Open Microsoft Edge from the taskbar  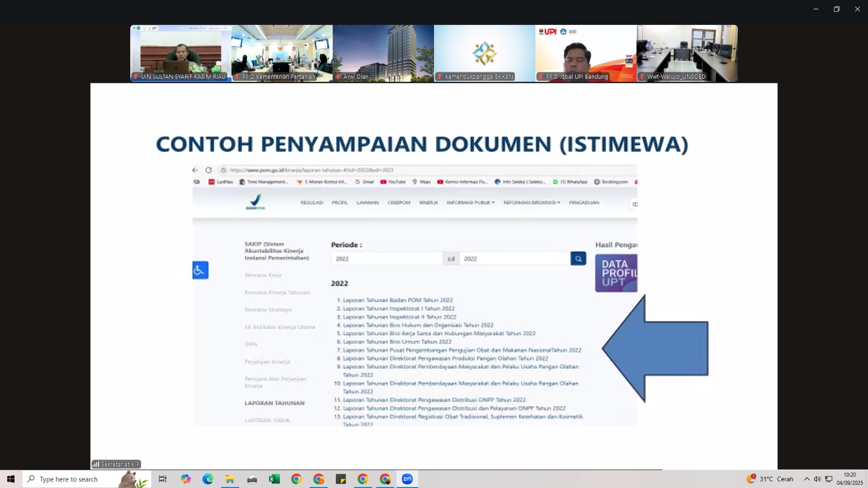208,479
